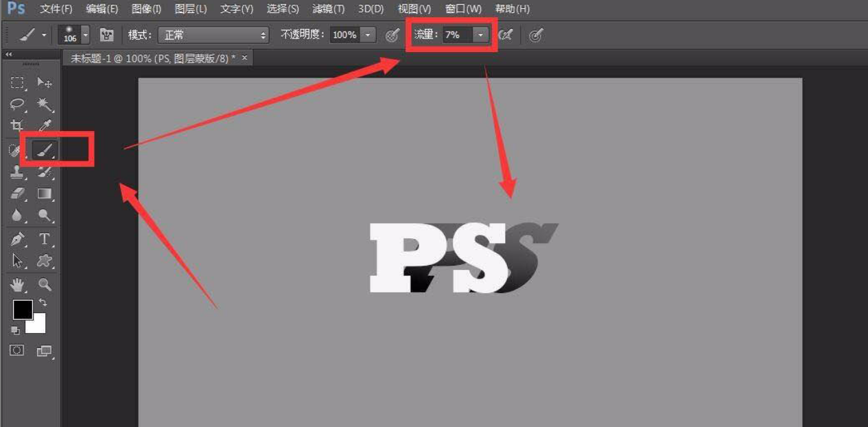Change screen mode from tools panel
Screen dimensions: 868x427
(45, 351)
